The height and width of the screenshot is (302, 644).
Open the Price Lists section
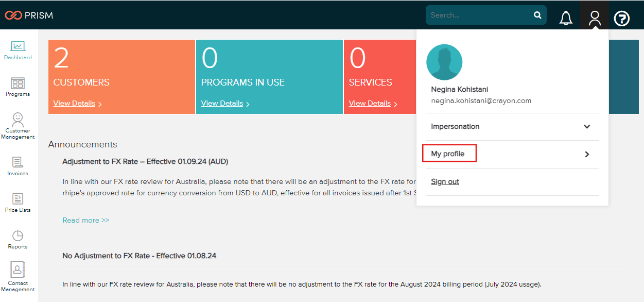(18, 201)
